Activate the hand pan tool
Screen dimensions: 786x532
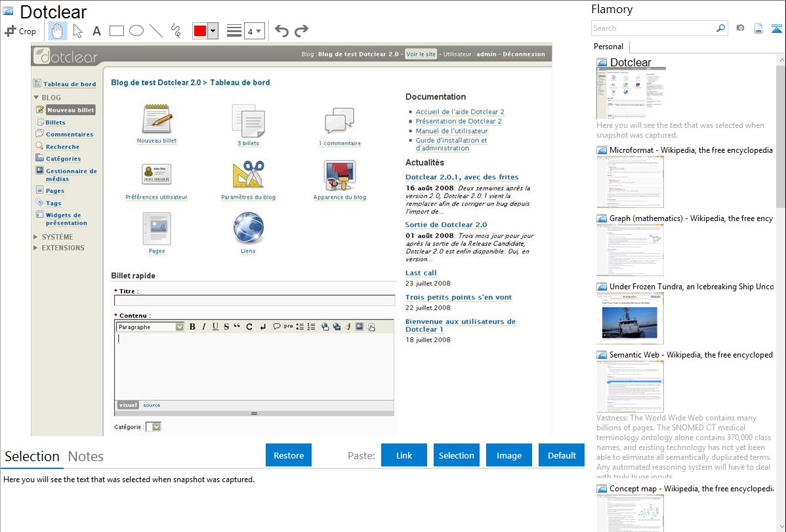tap(57, 31)
